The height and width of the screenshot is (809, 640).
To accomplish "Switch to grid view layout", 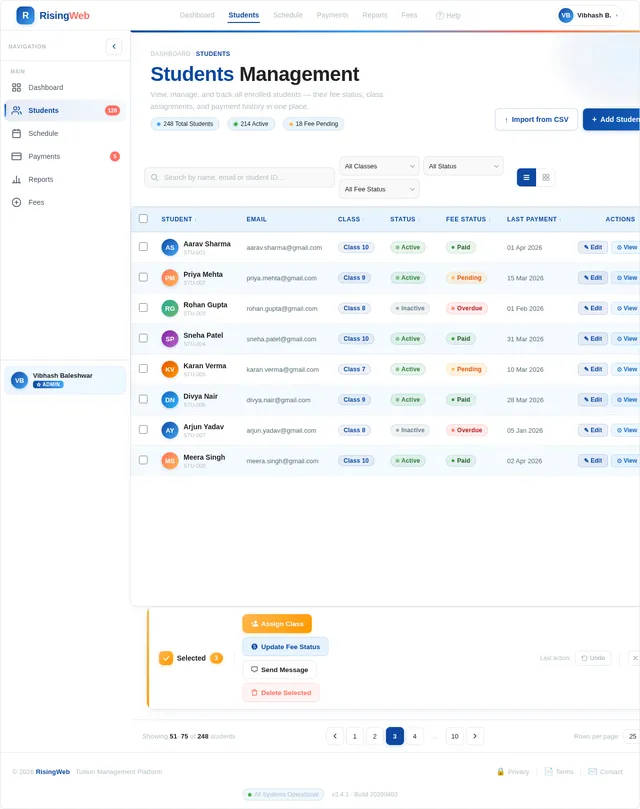I will [x=546, y=177].
